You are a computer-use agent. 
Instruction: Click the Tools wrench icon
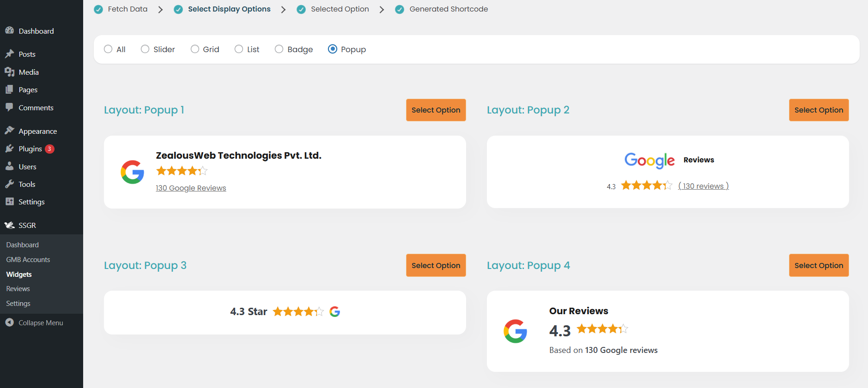pos(9,184)
